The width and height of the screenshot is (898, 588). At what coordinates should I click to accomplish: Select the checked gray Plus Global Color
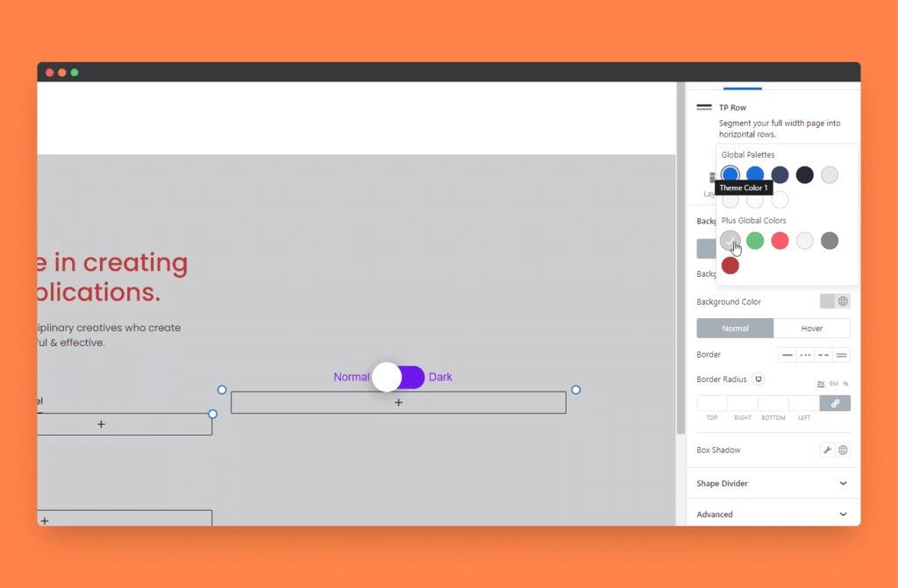coord(730,240)
